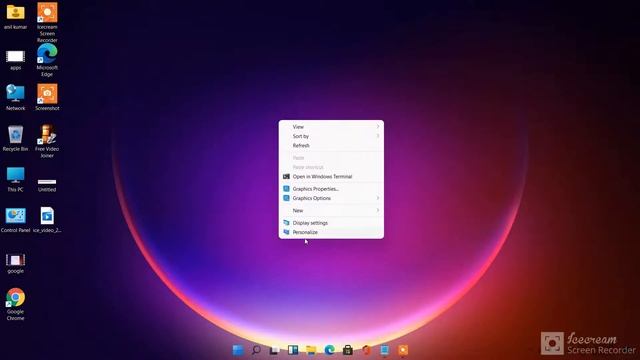Open taskbar Search magnifier icon
The height and width of the screenshot is (360, 640).
pyautogui.click(x=256, y=350)
